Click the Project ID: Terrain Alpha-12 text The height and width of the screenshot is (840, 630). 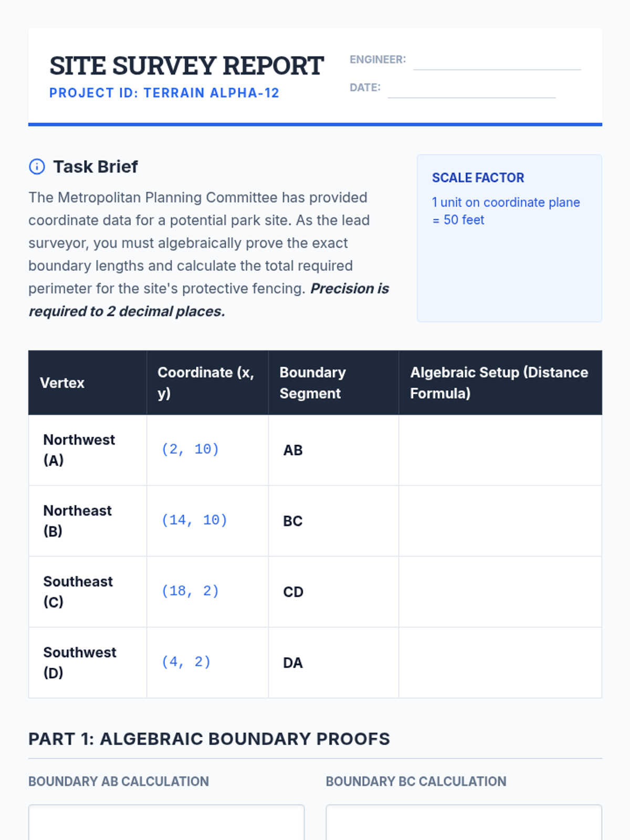(x=164, y=93)
